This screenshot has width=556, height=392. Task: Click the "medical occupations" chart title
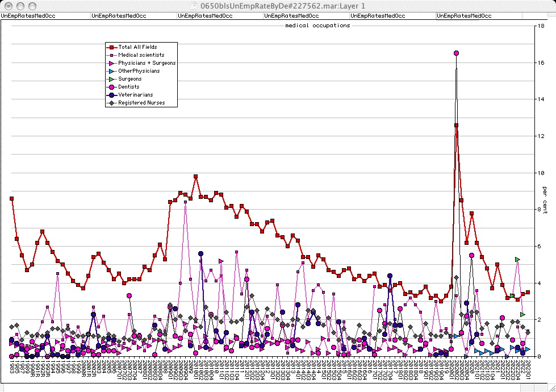(317, 26)
